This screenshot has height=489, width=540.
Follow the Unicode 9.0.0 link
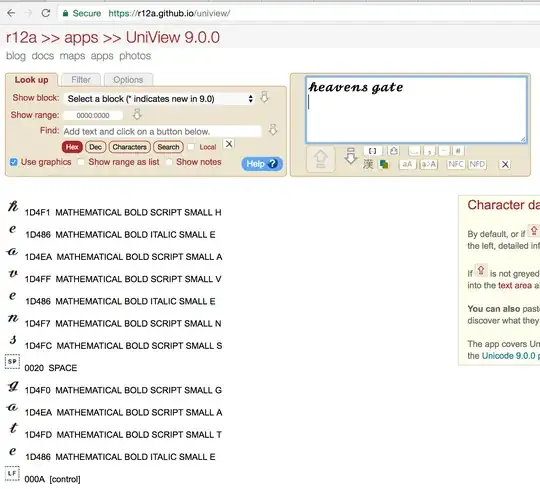pyautogui.click(x=509, y=356)
